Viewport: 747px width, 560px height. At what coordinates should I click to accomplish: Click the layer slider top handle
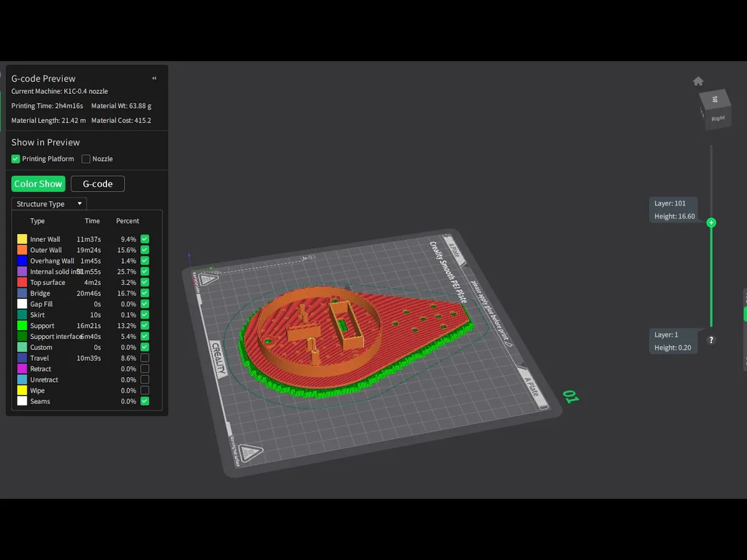click(x=712, y=222)
